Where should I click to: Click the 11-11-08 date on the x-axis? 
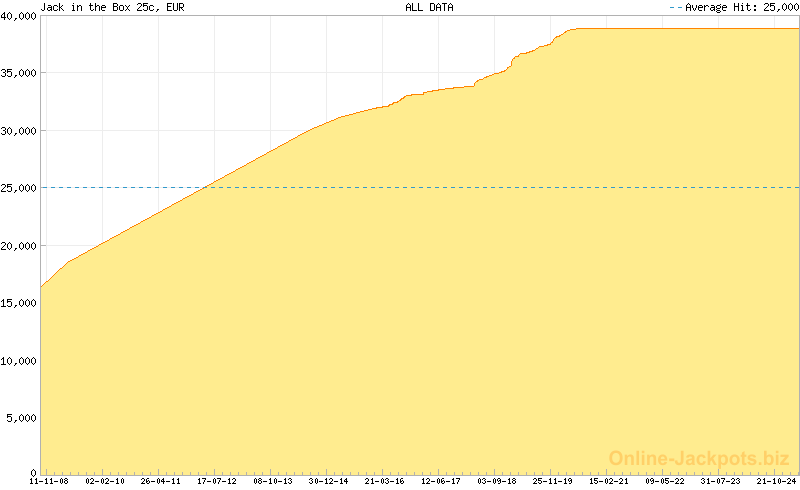click(x=48, y=481)
